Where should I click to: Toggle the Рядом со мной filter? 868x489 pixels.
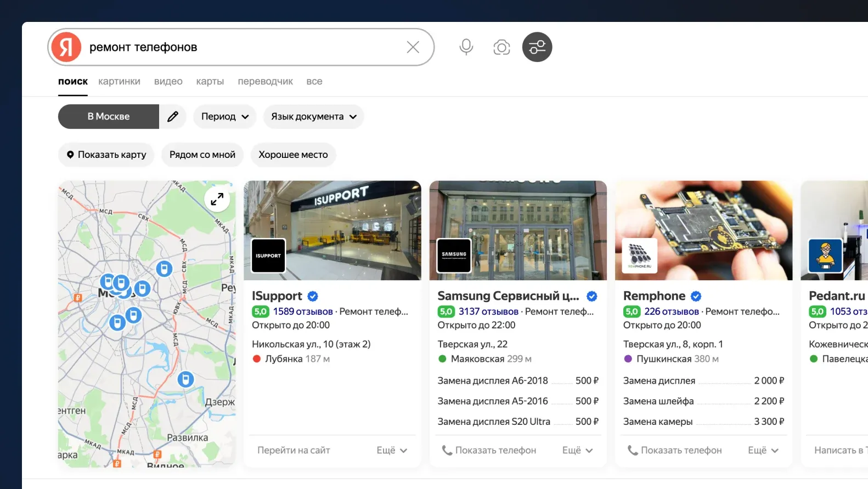pyautogui.click(x=202, y=155)
